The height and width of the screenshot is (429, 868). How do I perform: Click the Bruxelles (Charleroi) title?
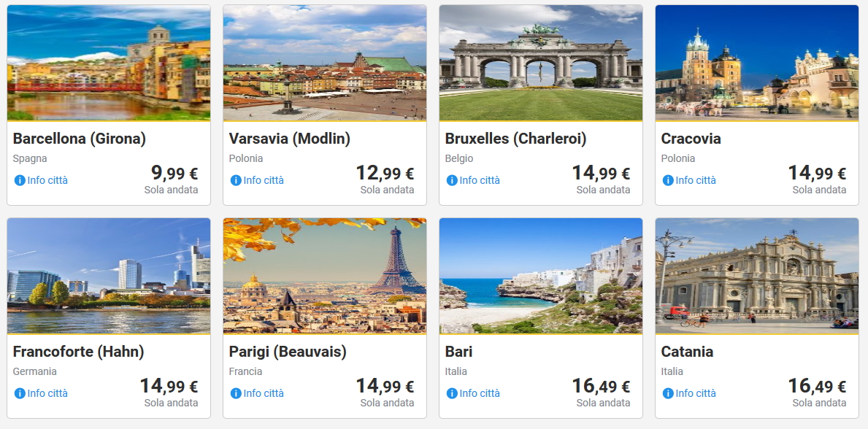515,139
